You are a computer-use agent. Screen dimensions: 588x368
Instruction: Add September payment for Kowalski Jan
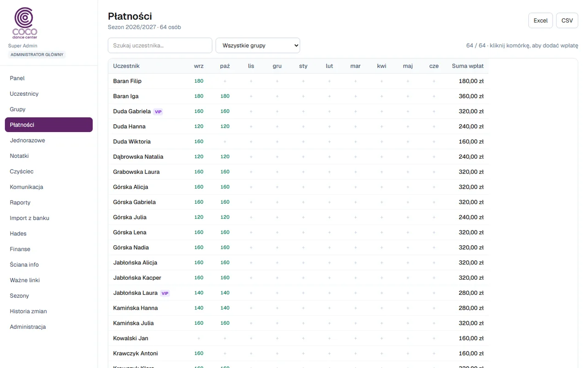pyautogui.click(x=198, y=338)
